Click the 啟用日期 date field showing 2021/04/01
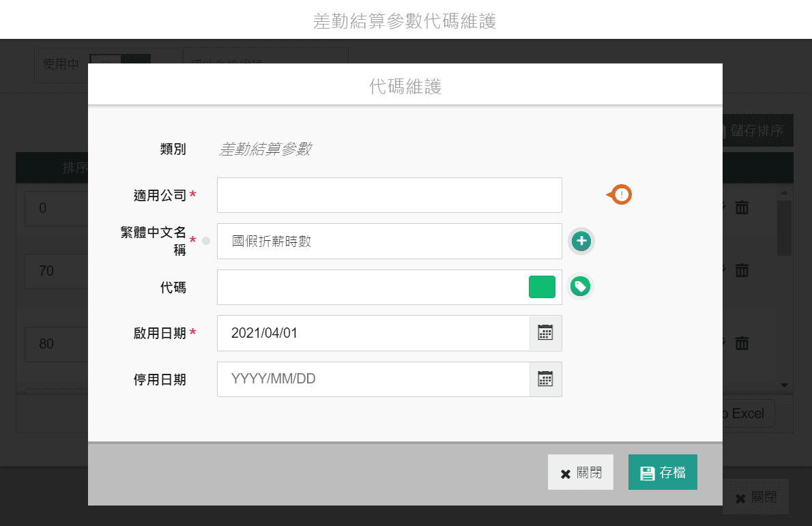Image resolution: width=812 pixels, height=526 pixels. coord(373,333)
